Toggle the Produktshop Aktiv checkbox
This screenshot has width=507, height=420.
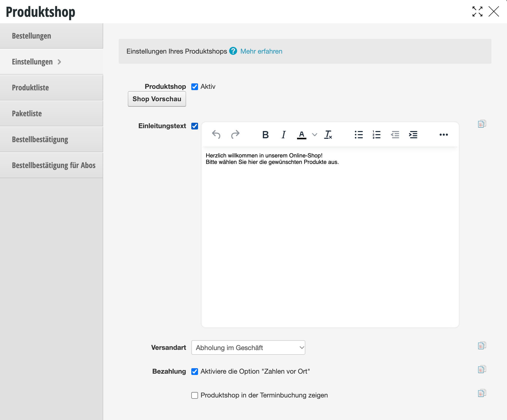pos(195,86)
